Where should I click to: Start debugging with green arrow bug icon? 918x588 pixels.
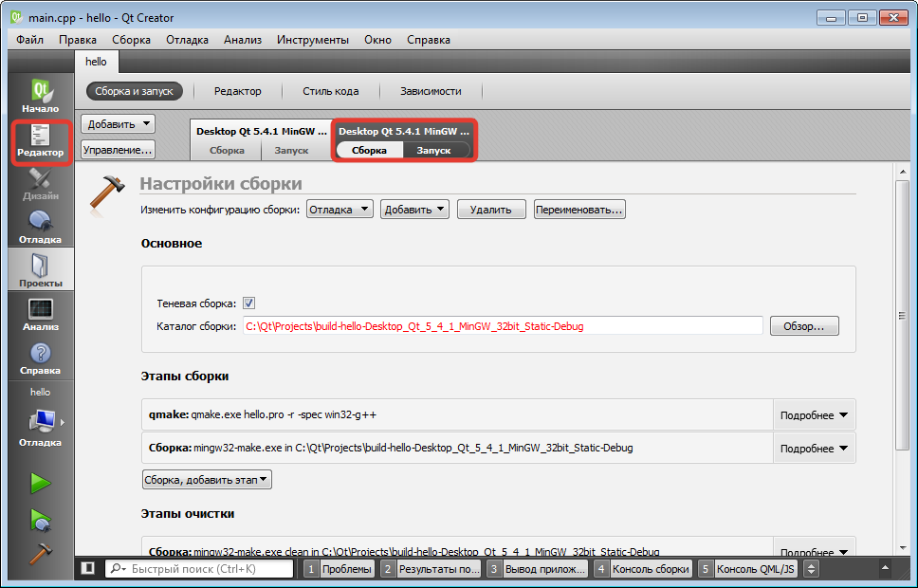41,520
